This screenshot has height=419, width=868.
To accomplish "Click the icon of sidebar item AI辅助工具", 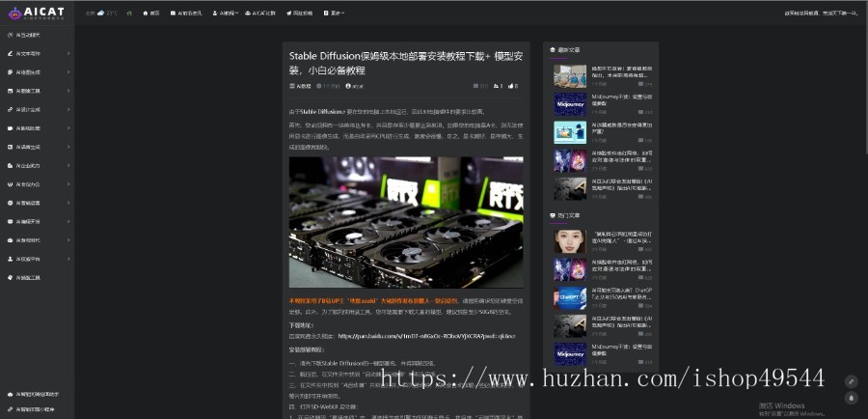I will point(10,278).
